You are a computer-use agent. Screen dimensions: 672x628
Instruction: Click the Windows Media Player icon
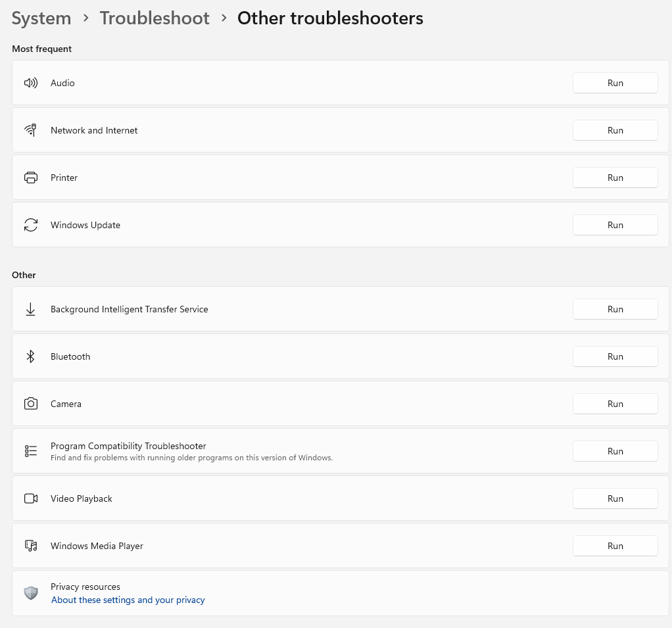click(31, 546)
